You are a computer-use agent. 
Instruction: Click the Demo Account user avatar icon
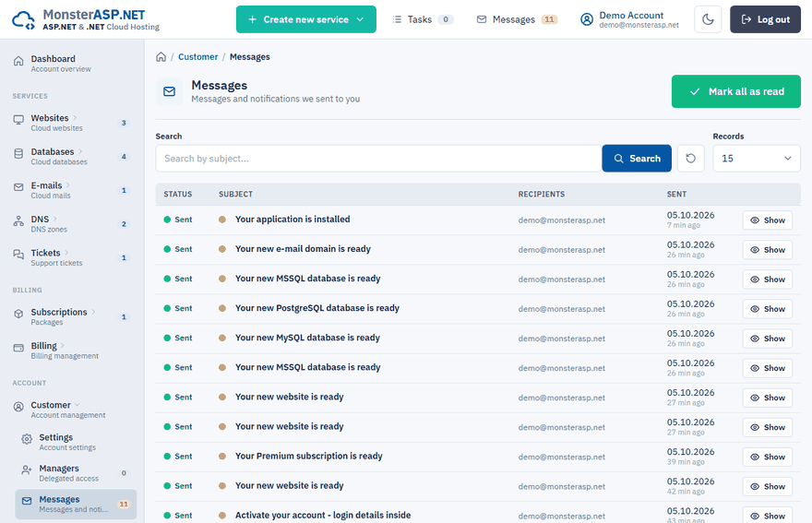click(587, 19)
